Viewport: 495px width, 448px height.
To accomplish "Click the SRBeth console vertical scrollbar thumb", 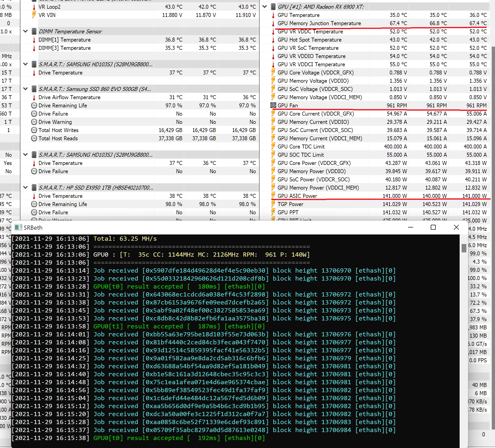I will (x=464, y=248).
